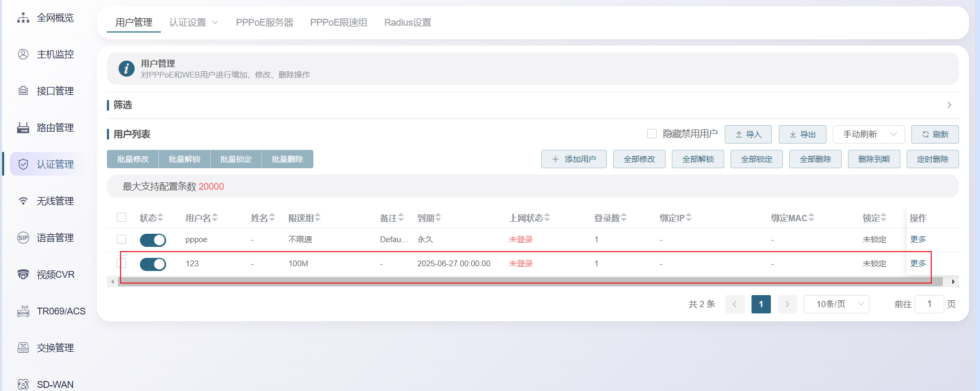Click the 前往 page number input field
Image resolution: width=980 pixels, height=391 pixels.
pos(929,304)
